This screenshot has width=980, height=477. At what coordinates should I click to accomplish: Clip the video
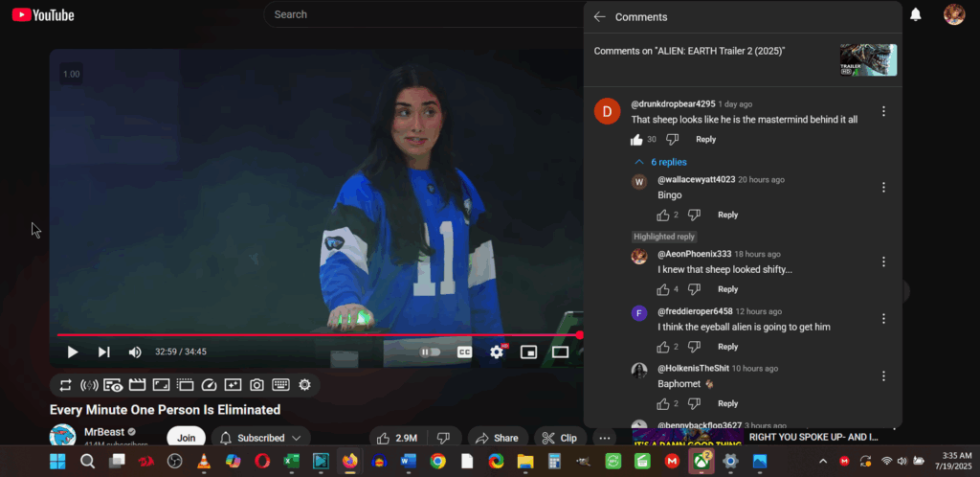560,439
